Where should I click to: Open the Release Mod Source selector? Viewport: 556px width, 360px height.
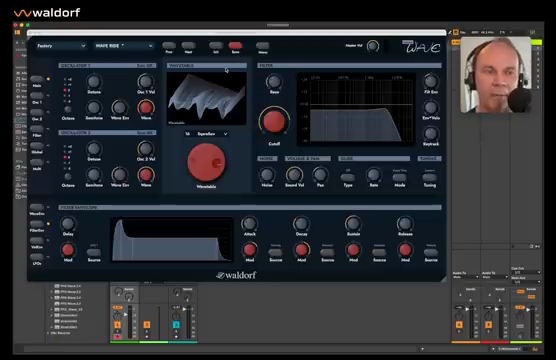[x=431, y=253]
